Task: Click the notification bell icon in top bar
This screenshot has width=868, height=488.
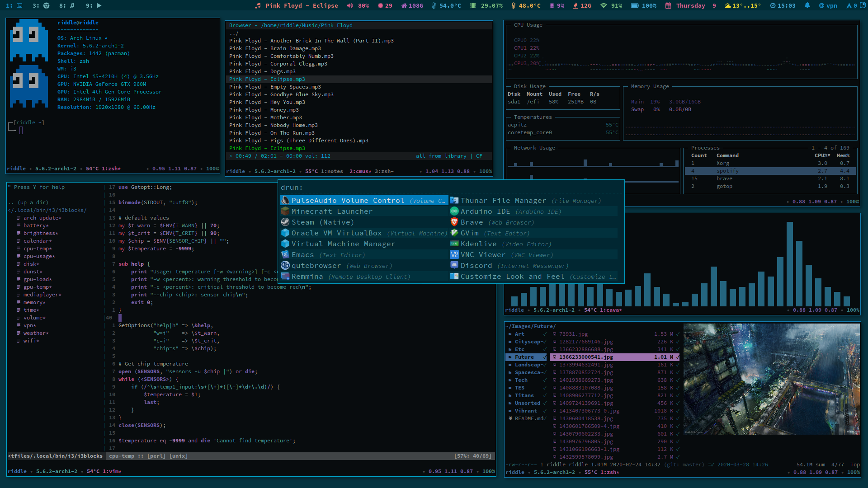Action: pyautogui.click(x=807, y=6)
